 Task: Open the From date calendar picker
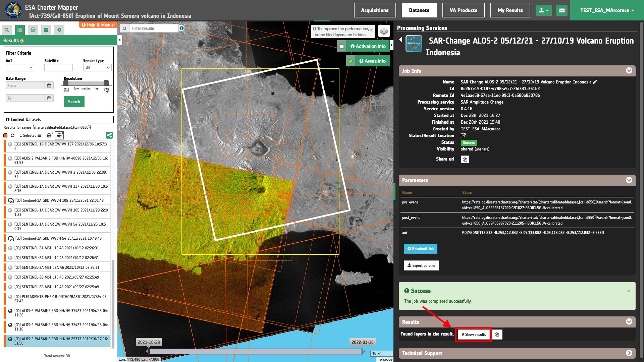point(49,85)
